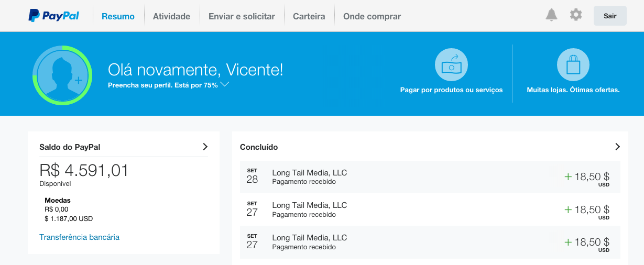Image resolution: width=644 pixels, height=265 pixels.
Task: Open the SET 28 Long Tail Media payment
Action: pos(430,177)
